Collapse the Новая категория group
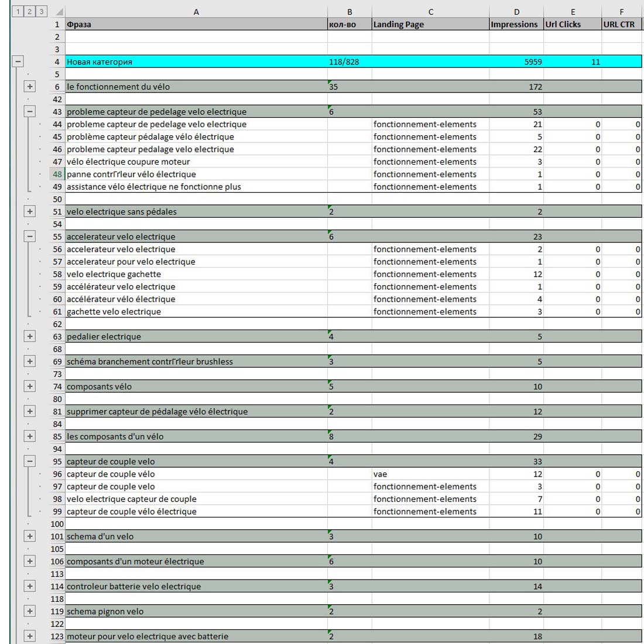Viewport: 644px width, 644px height. [x=18, y=61]
